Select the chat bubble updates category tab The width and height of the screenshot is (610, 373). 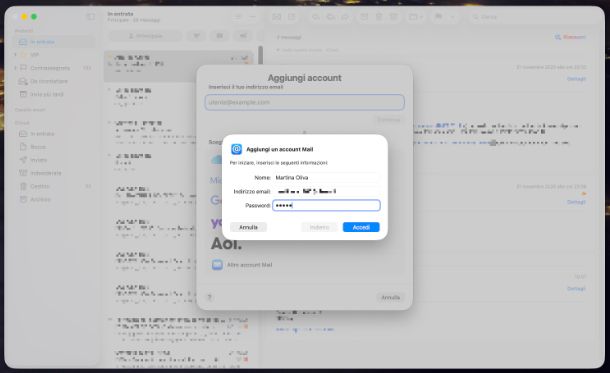(x=220, y=36)
